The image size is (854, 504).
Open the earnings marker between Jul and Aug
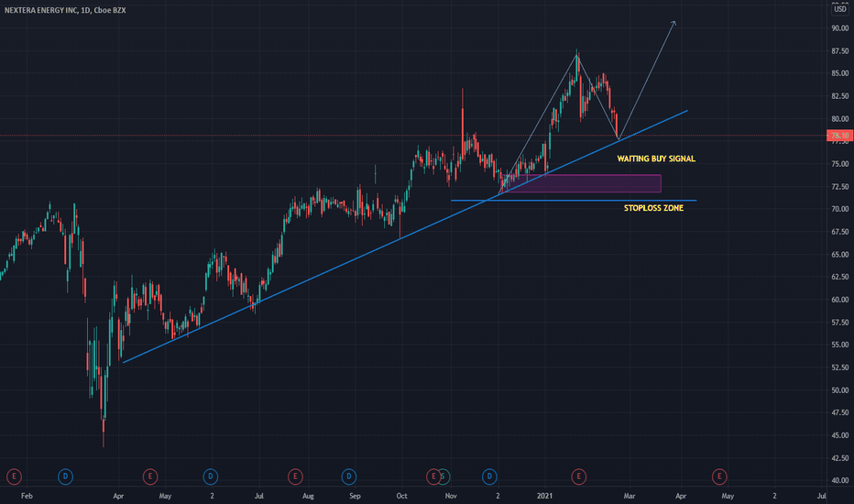(x=295, y=477)
